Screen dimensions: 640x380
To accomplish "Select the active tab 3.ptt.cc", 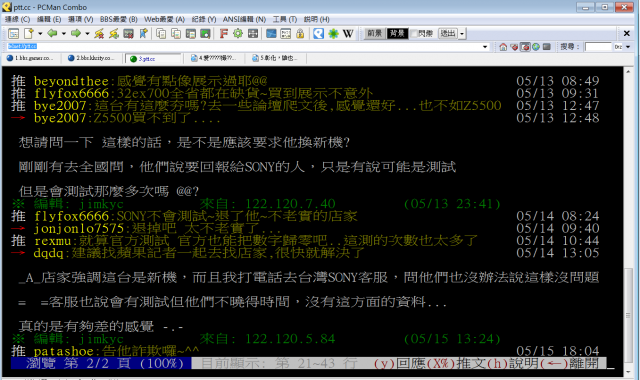I will (153, 59).
